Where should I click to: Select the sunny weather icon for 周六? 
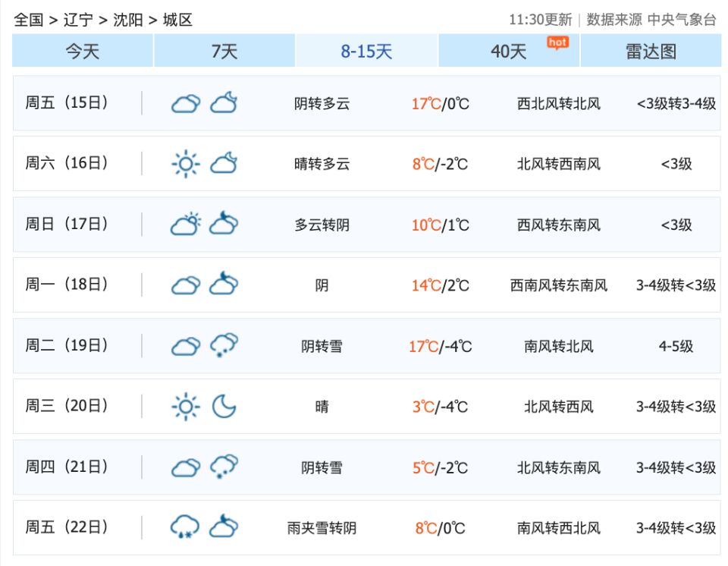pos(185,163)
